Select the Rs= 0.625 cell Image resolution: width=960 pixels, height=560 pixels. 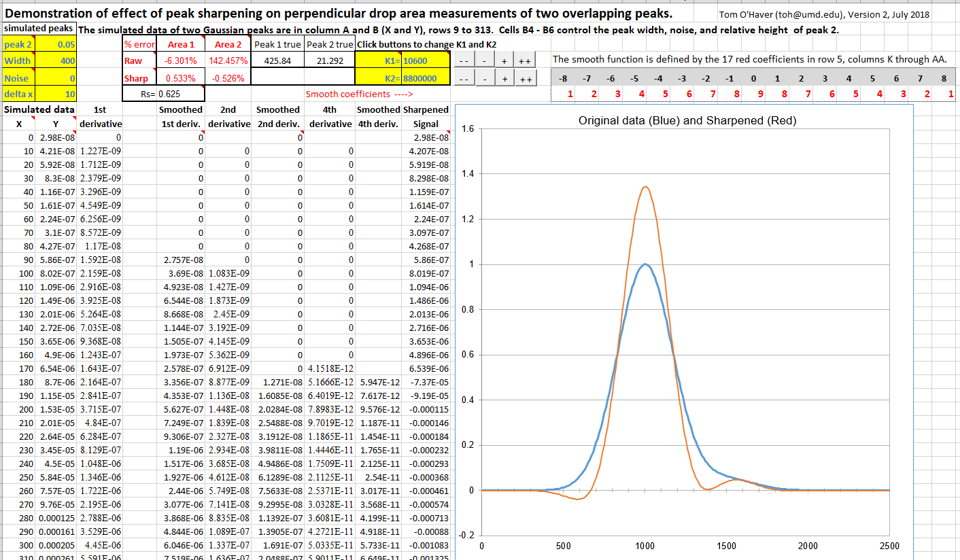click(163, 94)
